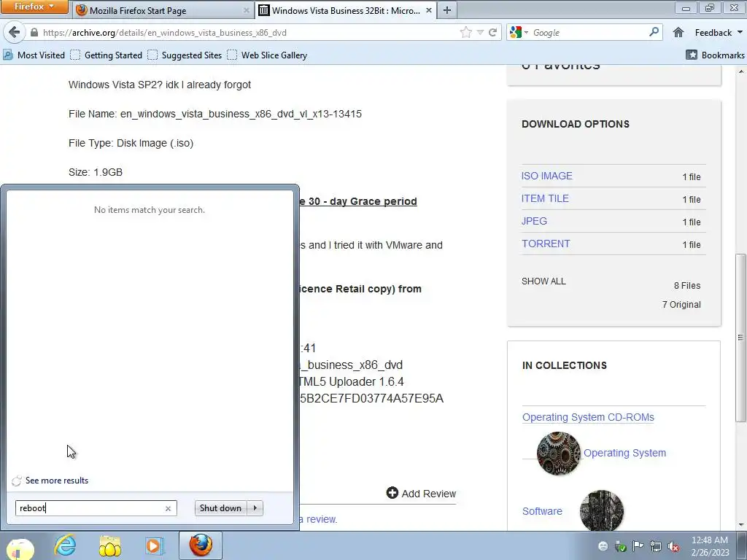Click the smiley face tray icon
Screen dimensions: 747x560
point(603,546)
